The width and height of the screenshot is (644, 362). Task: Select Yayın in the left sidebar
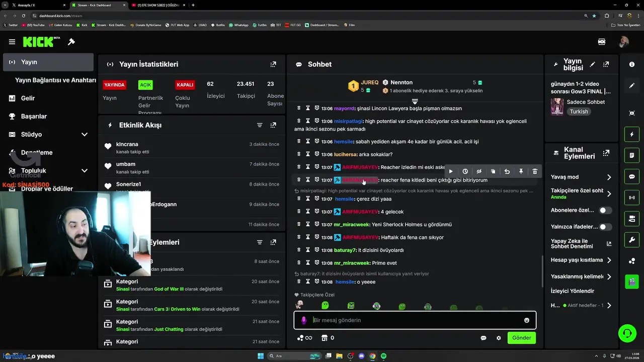(48, 62)
